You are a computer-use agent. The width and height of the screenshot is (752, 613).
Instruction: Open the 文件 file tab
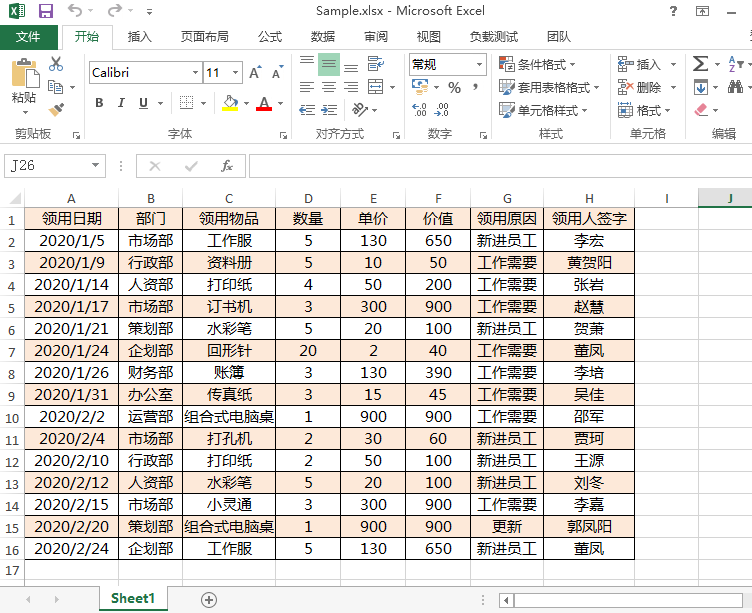pyautogui.click(x=28, y=36)
